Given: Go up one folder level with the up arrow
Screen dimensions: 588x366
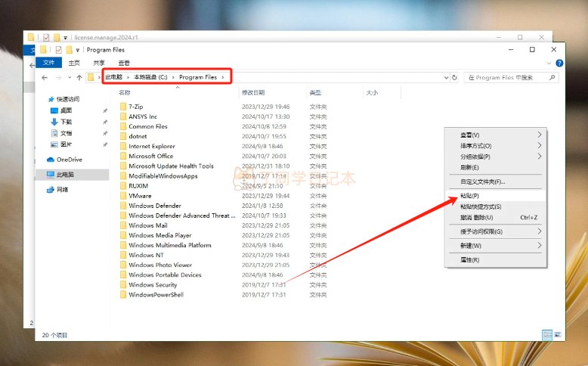Looking at the screenshot, I should click(x=79, y=77).
